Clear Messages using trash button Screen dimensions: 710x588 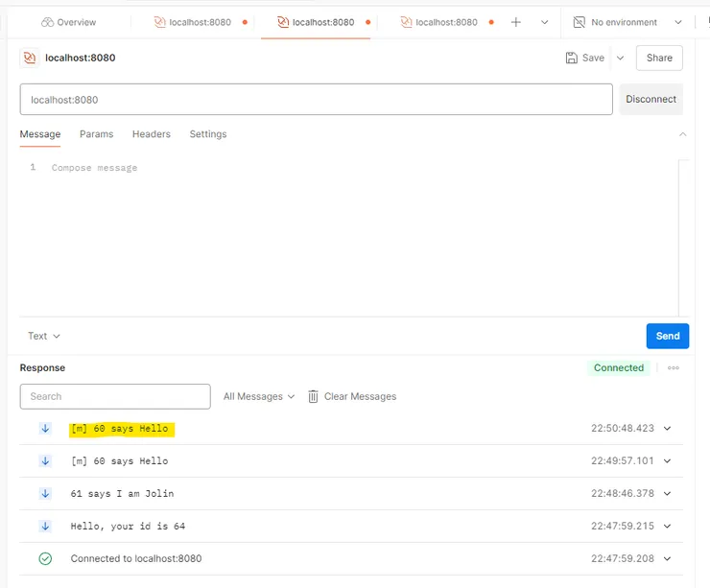(352, 396)
